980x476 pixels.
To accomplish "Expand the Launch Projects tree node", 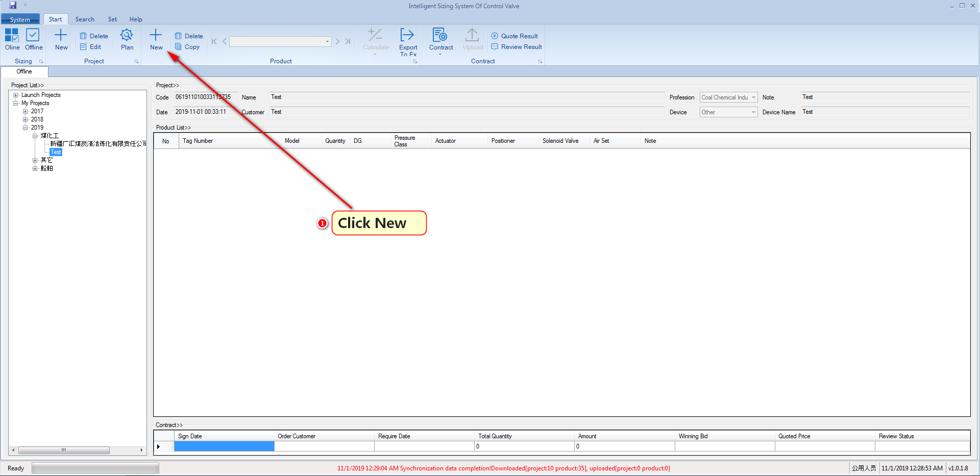I will [x=16, y=95].
